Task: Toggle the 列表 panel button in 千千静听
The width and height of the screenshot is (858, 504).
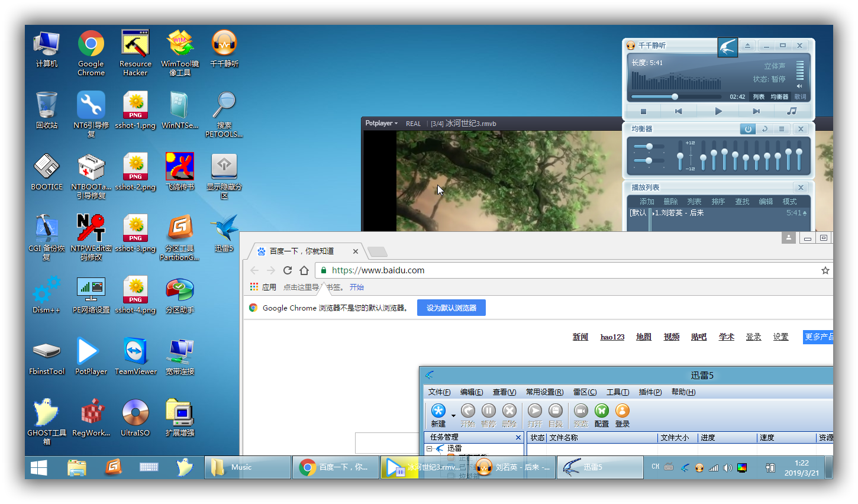Action: 759,96
